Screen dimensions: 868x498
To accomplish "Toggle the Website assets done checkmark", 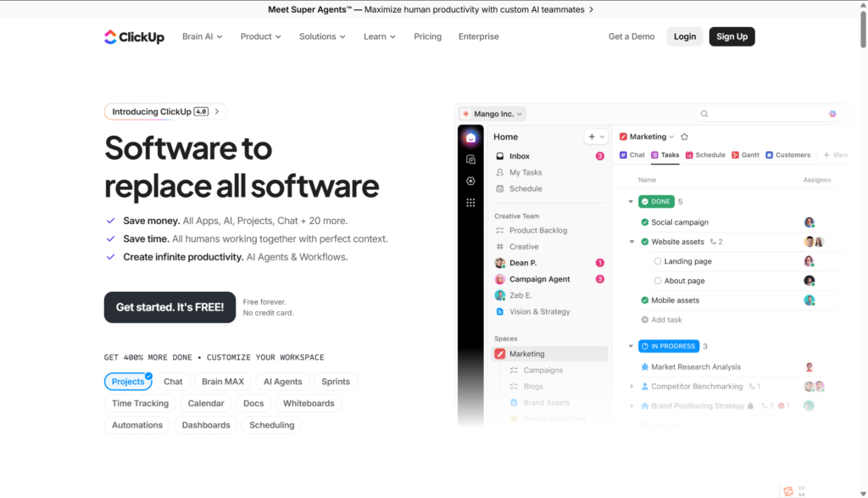I will [x=644, y=242].
